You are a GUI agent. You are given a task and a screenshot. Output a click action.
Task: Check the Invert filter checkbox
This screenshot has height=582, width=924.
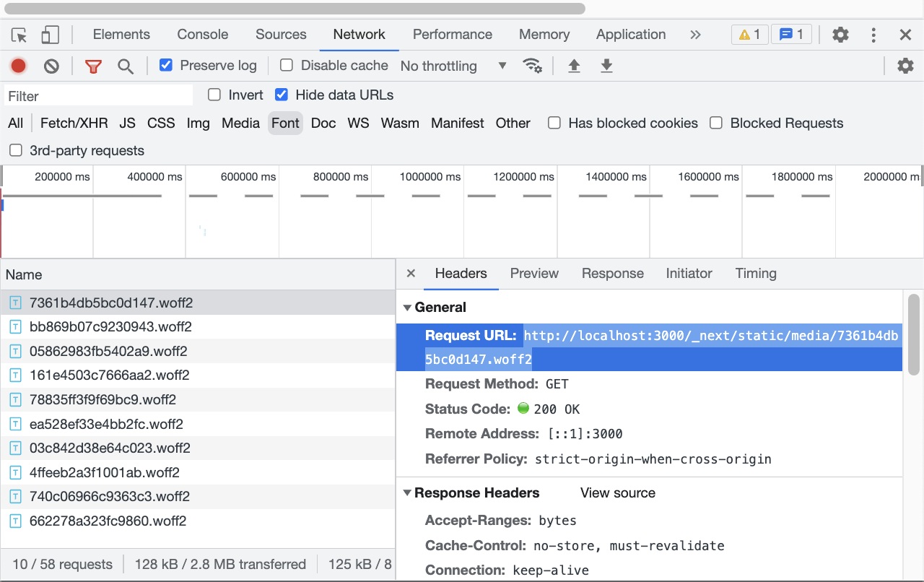[x=214, y=95]
